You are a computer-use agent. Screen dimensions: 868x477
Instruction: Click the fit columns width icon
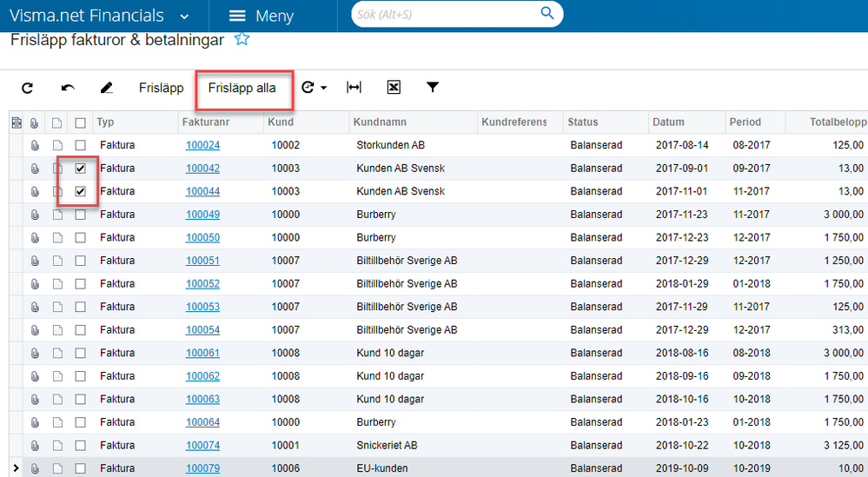354,88
